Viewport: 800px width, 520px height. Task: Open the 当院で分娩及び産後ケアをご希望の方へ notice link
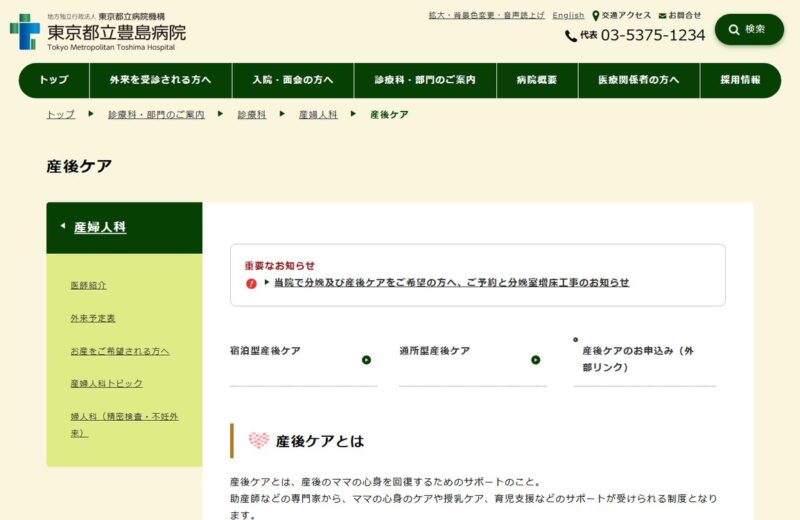coord(452,282)
